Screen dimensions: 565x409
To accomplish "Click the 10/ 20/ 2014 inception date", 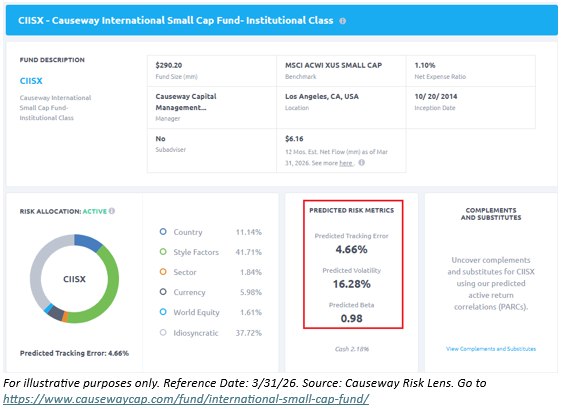I will pos(436,97).
